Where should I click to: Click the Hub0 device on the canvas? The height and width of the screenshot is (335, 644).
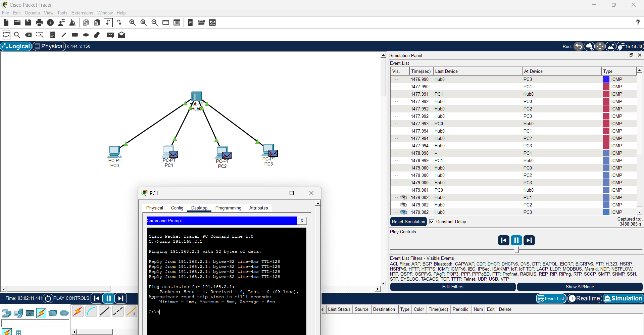[x=196, y=96]
